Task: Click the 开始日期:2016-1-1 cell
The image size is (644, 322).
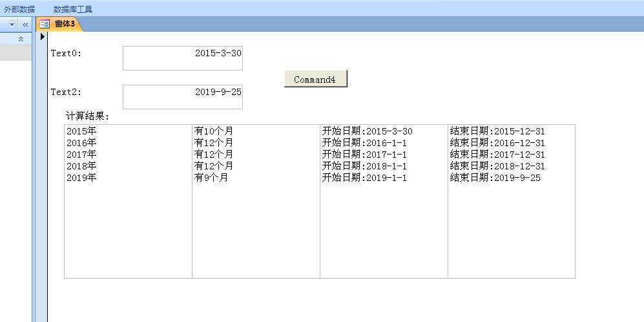Action: coord(364,143)
